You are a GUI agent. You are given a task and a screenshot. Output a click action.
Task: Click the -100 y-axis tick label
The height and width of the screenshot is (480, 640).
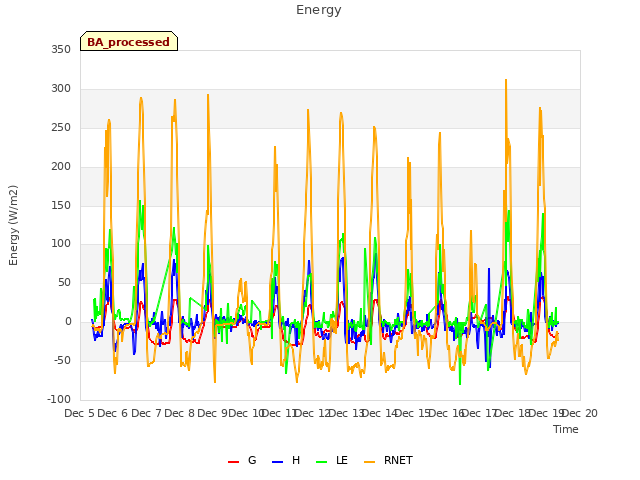point(59,399)
